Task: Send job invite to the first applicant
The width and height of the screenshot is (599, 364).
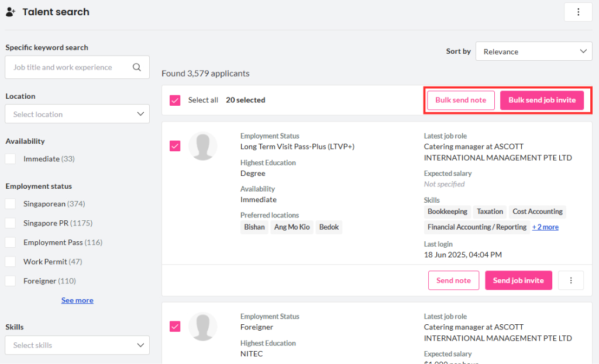Action: coord(518,280)
